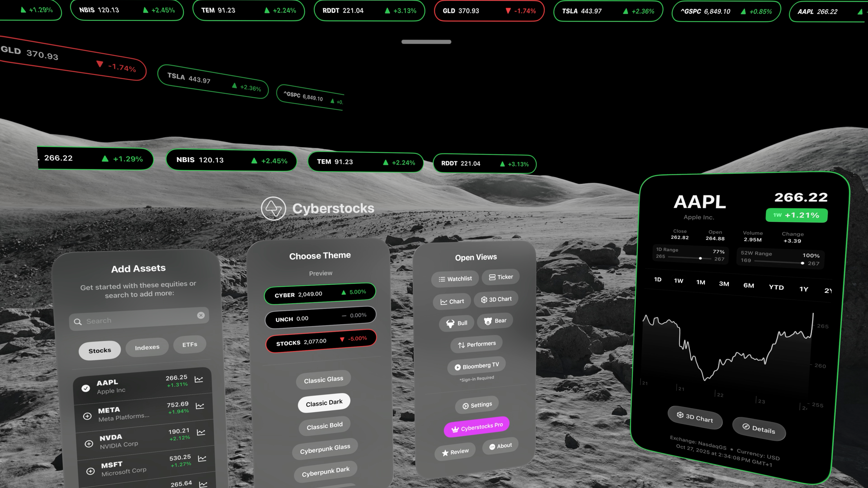868x488 pixels.
Task: Open the Bear view
Action: pos(495,321)
